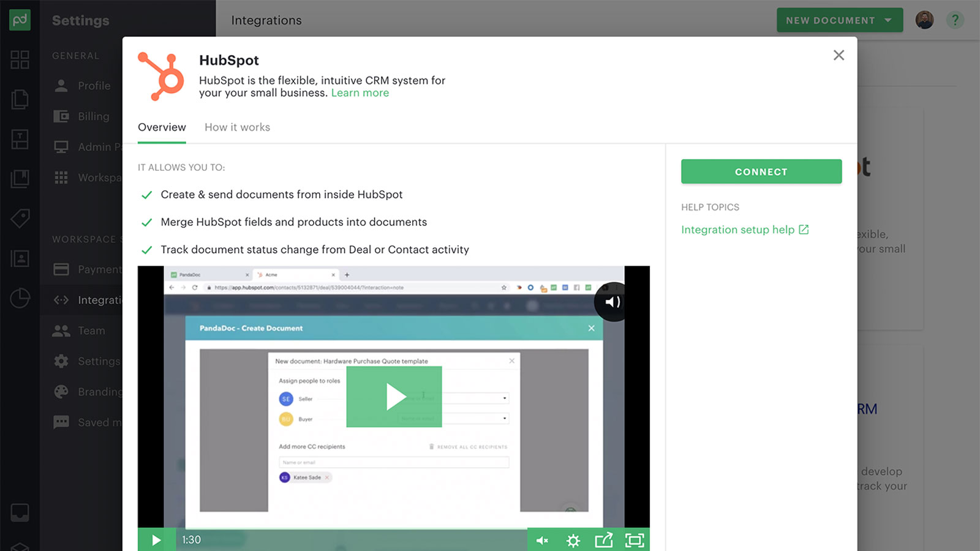Click the HubSpot dialog title
Image resolution: width=980 pixels, height=551 pixels.
[x=229, y=60]
